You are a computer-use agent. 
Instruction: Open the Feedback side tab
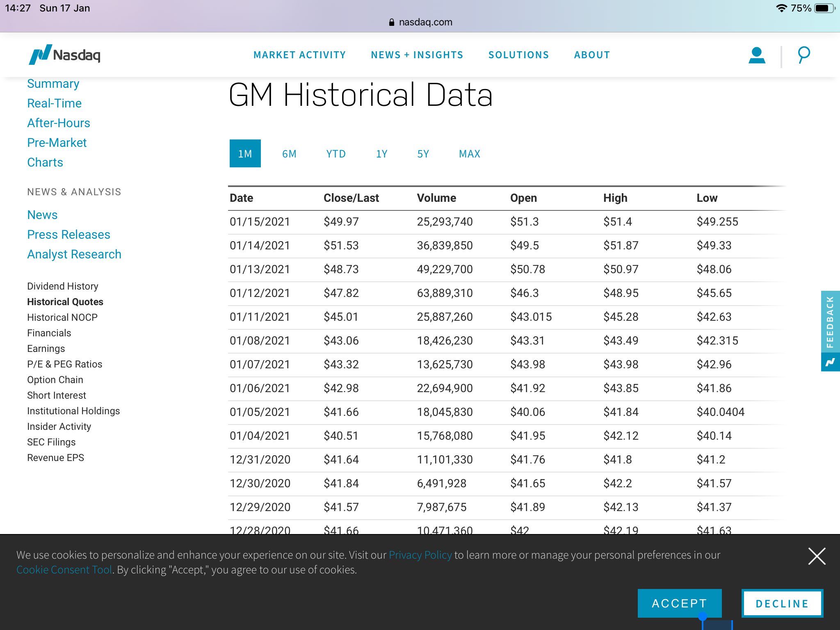pyautogui.click(x=830, y=322)
